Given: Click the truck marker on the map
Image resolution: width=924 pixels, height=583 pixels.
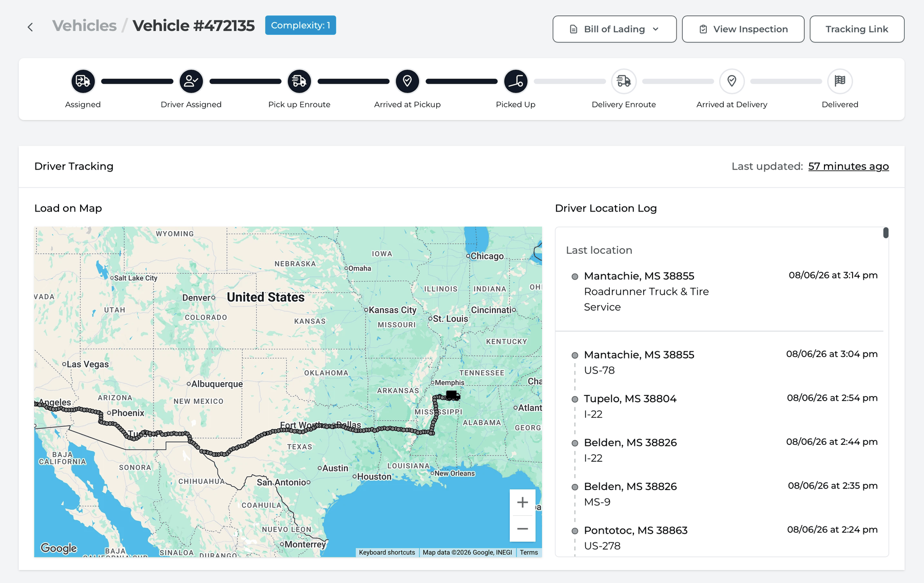Looking at the screenshot, I should coord(452,395).
